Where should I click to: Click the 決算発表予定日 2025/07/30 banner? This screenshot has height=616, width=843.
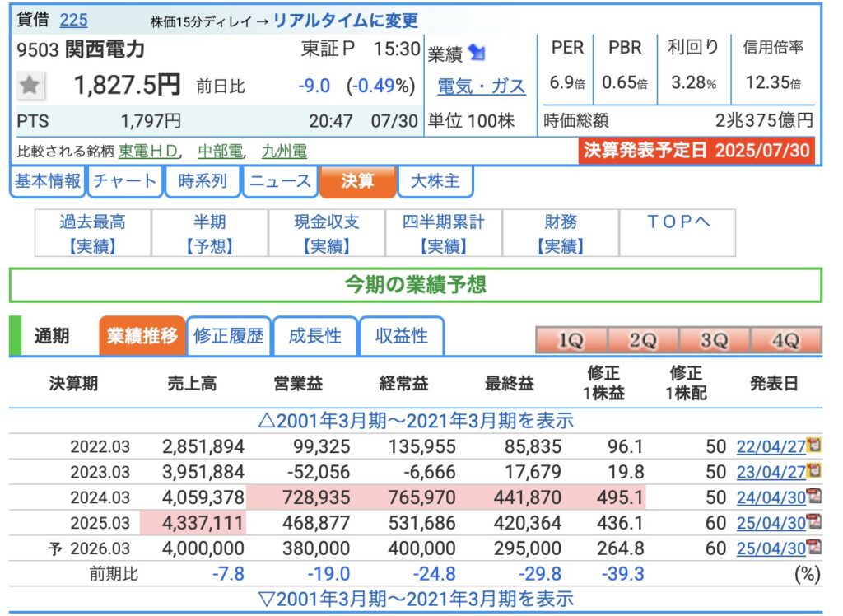[696, 151]
